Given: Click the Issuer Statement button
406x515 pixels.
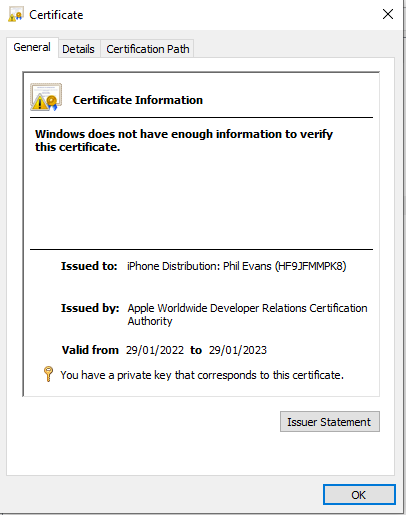Looking at the screenshot, I should [x=330, y=422].
